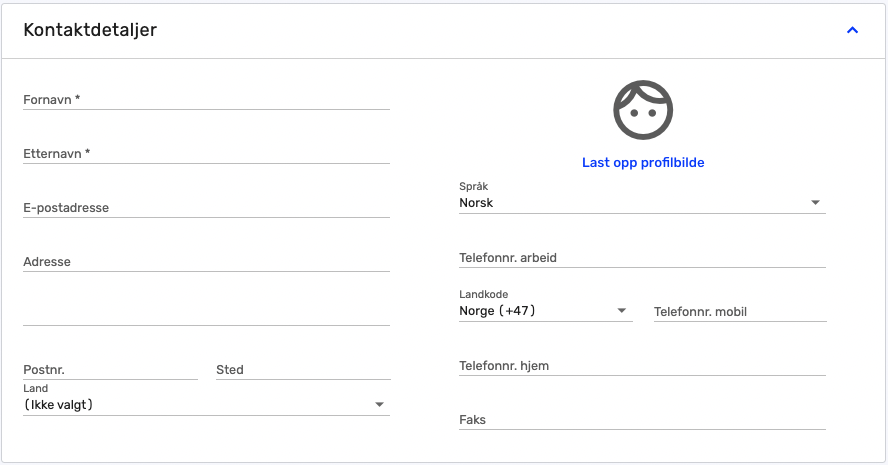Screen dimensions: 888x465
Task: Click the profile picture face icon
Action: point(643,110)
